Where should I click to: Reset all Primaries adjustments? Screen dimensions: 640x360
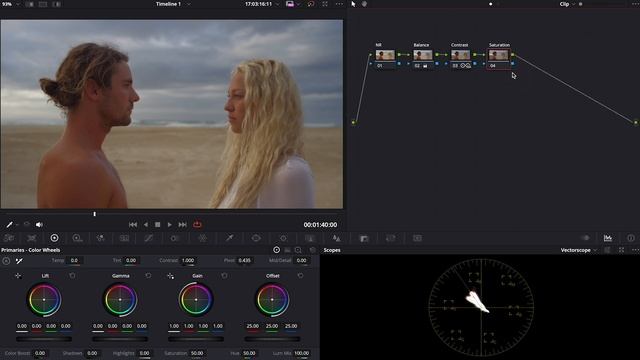pyautogui.click(x=313, y=250)
